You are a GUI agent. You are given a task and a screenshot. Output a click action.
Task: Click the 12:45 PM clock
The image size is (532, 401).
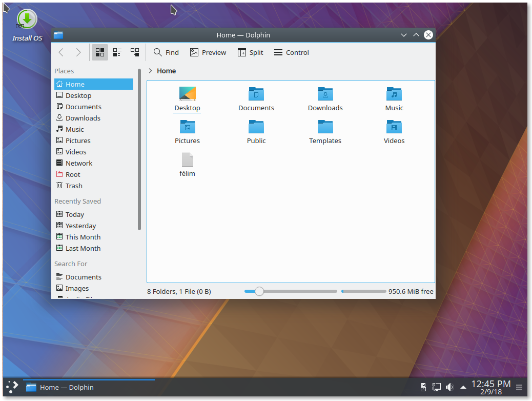491,384
